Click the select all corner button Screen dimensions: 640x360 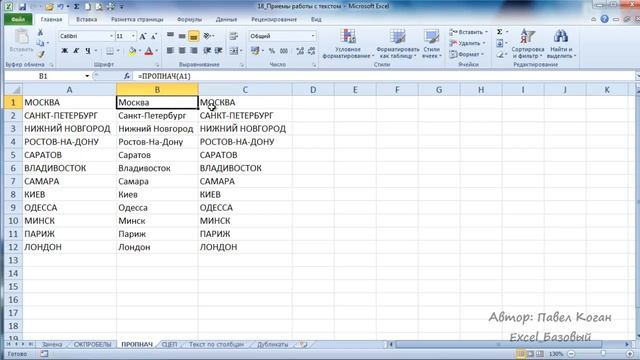13,90
